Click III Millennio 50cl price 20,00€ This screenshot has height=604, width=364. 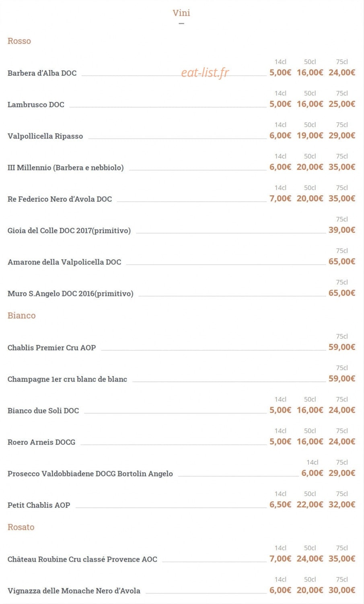click(310, 167)
